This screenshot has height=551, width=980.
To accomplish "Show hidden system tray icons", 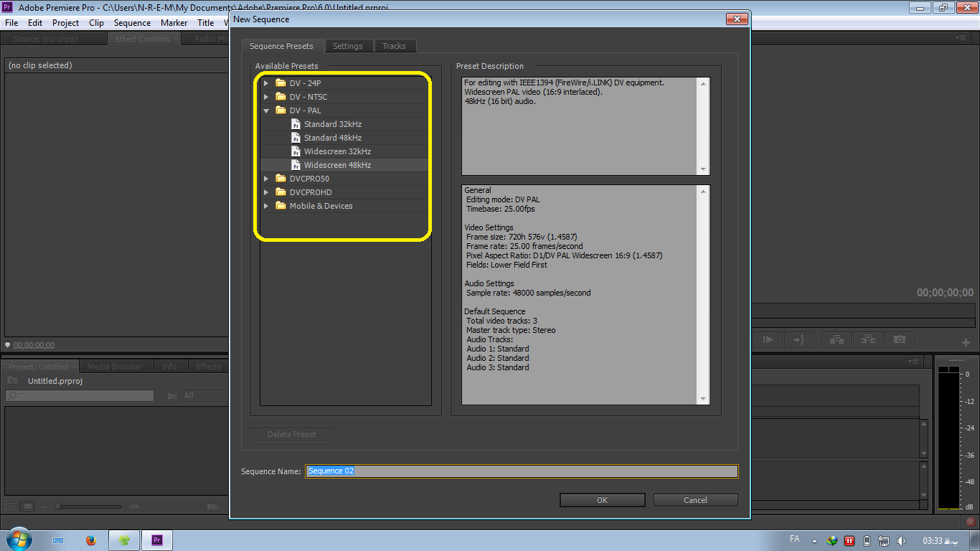I will tap(814, 541).
